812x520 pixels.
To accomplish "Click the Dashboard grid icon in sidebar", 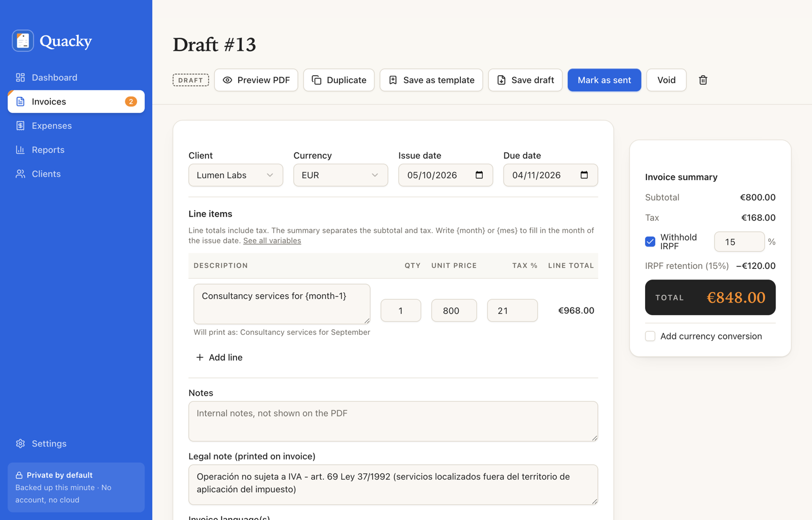I will pos(20,78).
